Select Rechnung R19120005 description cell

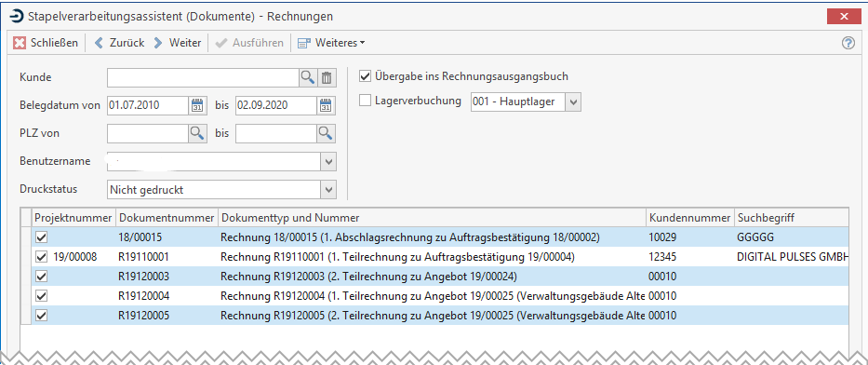[433, 316]
